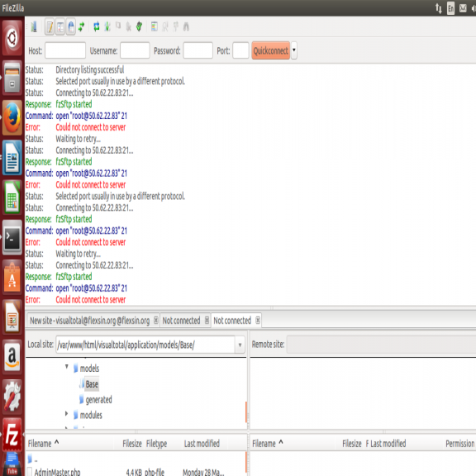Viewport: 476px width, 476px height.
Task: Click into the Password field
Action: point(198,50)
